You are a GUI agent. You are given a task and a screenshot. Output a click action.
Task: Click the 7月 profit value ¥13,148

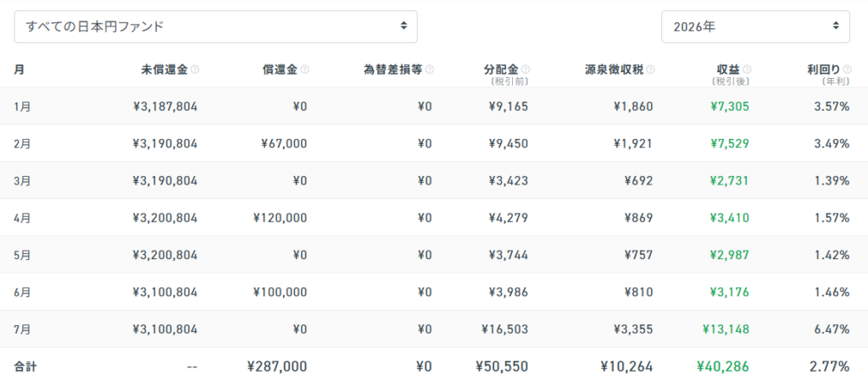point(726,329)
